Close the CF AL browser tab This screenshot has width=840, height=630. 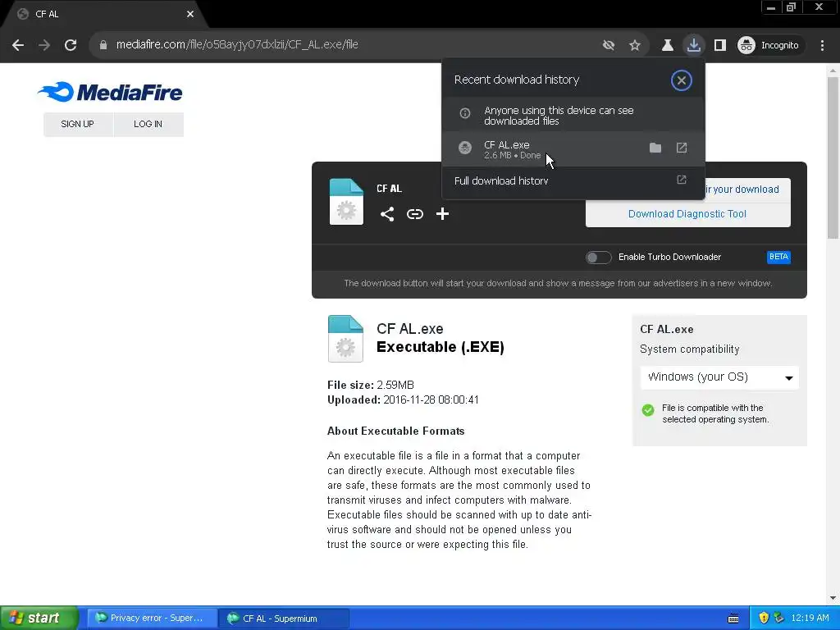click(x=190, y=14)
